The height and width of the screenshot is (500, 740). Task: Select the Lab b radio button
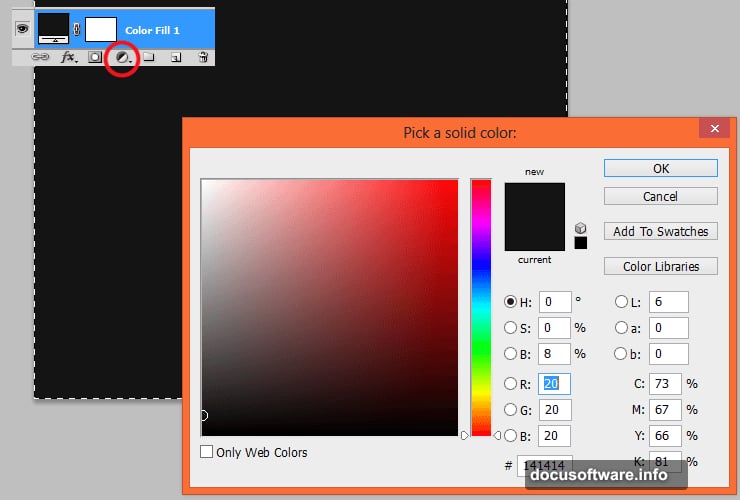pos(621,354)
